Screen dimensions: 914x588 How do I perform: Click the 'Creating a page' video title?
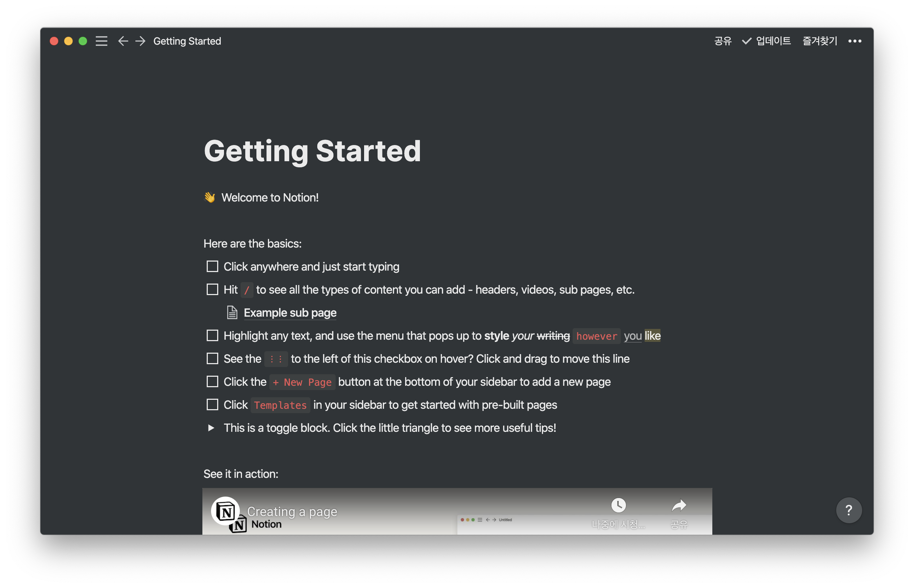click(292, 511)
